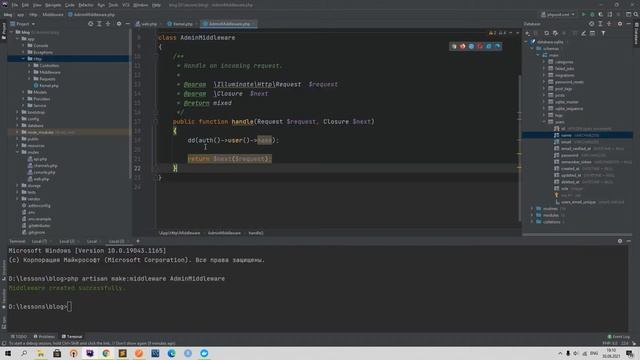Switch to web.php editor tab

pos(147,24)
